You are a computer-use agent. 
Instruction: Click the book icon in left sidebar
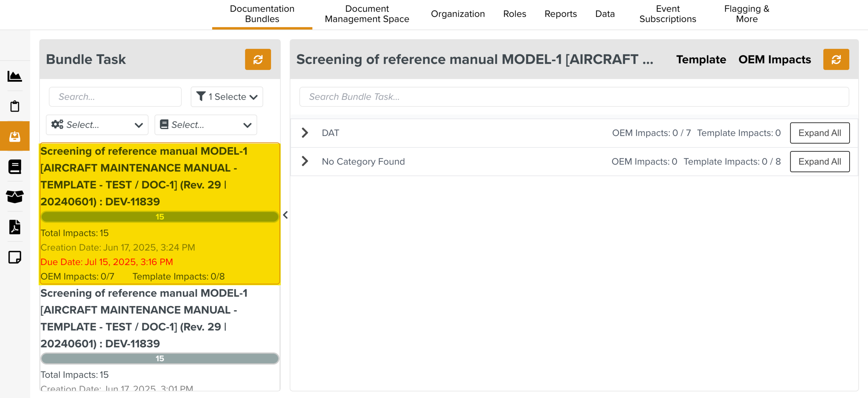(15, 167)
